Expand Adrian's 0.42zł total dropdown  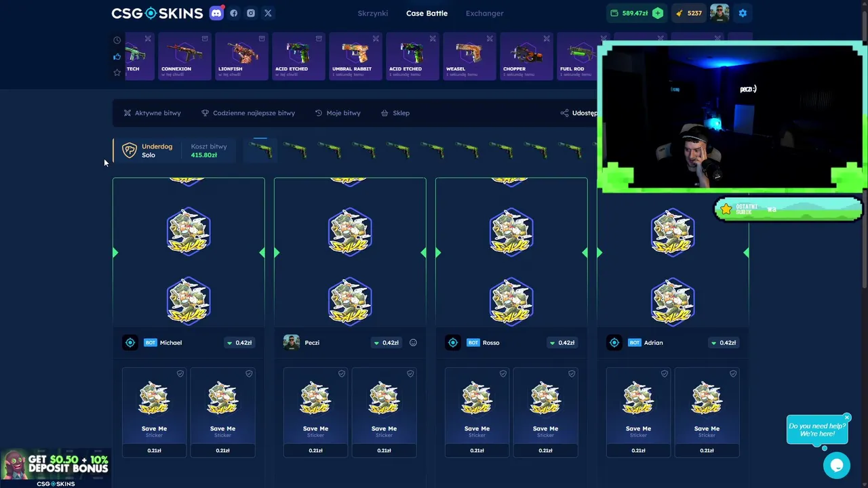[723, 343]
